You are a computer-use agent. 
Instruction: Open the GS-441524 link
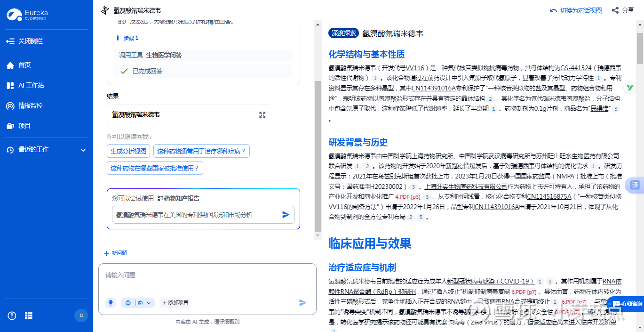(x=576, y=68)
